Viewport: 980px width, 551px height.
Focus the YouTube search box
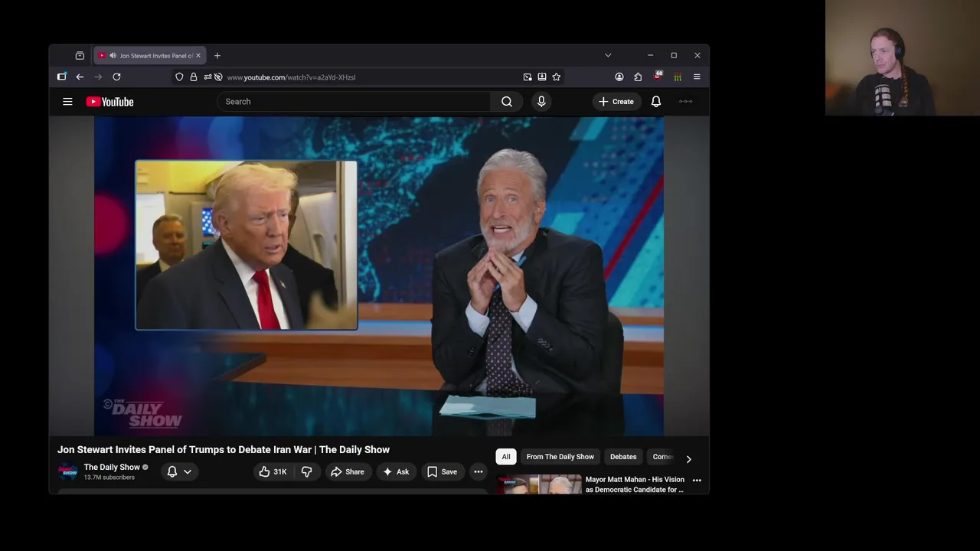click(354, 102)
